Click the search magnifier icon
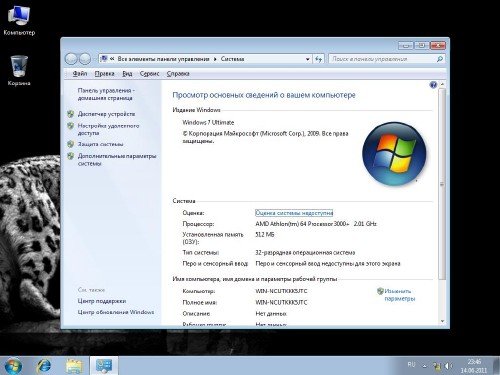 [x=440, y=59]
